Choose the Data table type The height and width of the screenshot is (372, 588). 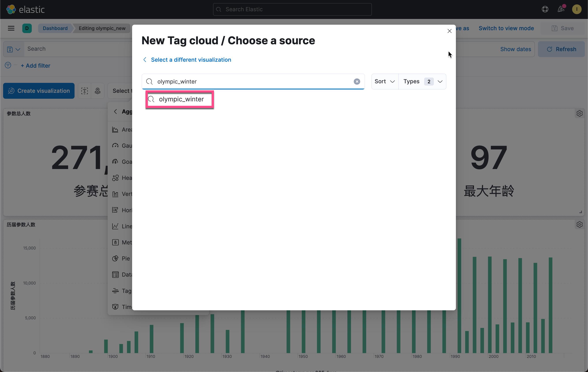click(x=122, y=274)
